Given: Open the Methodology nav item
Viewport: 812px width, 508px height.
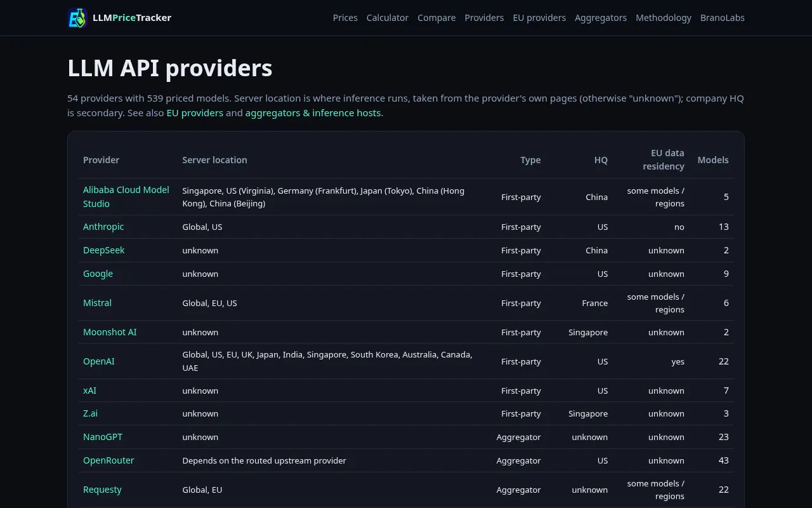Looking at the screenshot, I should point(664,18).
